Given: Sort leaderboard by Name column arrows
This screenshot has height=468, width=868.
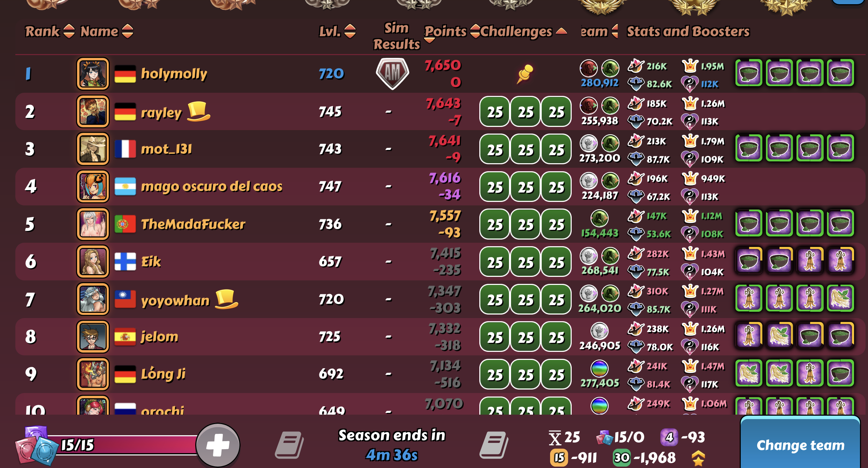Looking at the screenshot, I should tap(128, 31).
